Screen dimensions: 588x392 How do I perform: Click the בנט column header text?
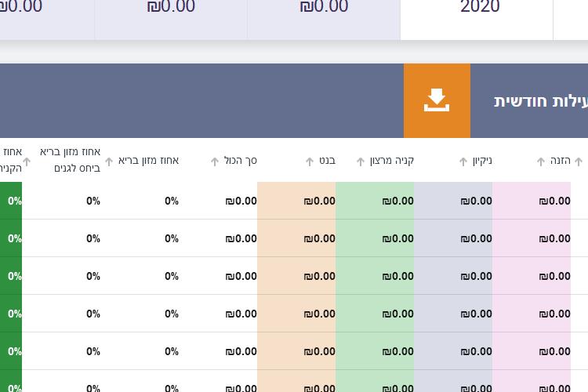tap(328, 161)
